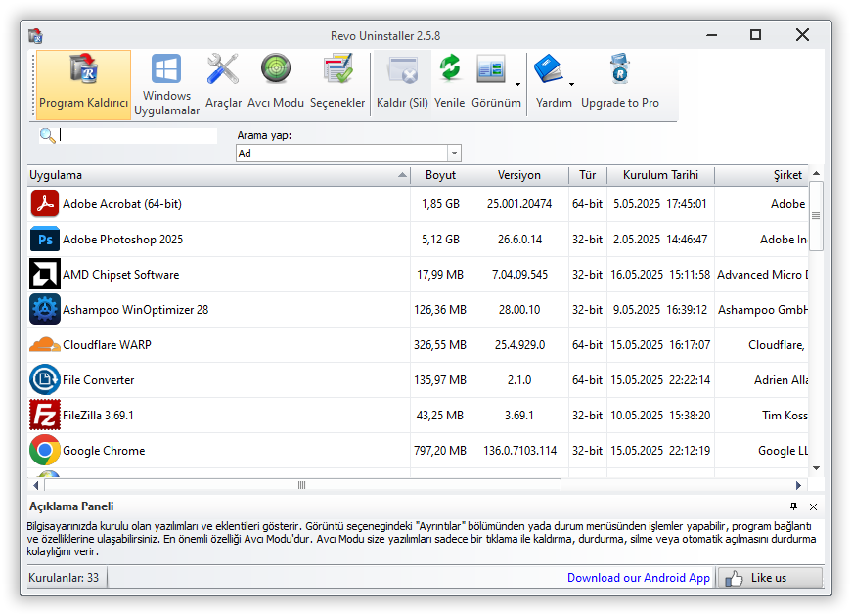852x616 pixels.
Task: Select the Cloudflare WARP icon
Action: click(x=45, y=345)
